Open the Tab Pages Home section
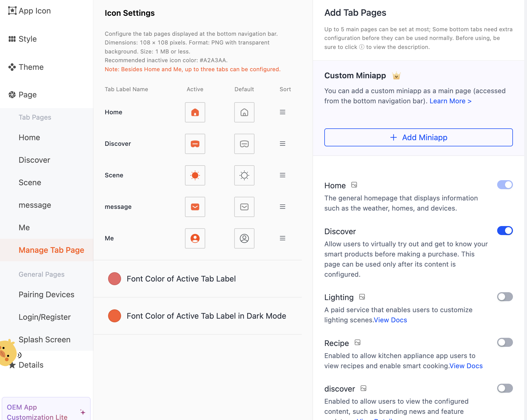Viewport: 527px width, 420px height. coord(29,137)
